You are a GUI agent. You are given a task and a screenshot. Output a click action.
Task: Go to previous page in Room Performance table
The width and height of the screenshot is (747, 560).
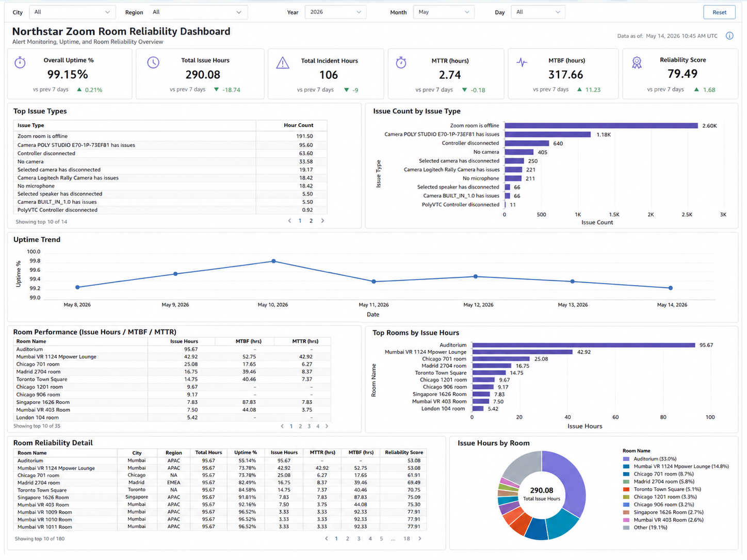[282, 426]
